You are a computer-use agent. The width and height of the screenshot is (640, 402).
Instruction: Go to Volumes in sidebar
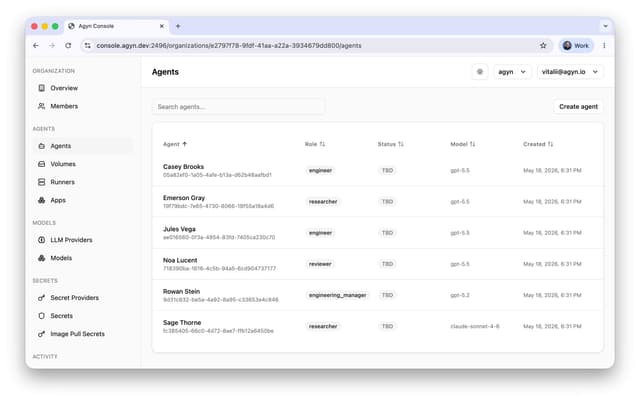[63, 164]
